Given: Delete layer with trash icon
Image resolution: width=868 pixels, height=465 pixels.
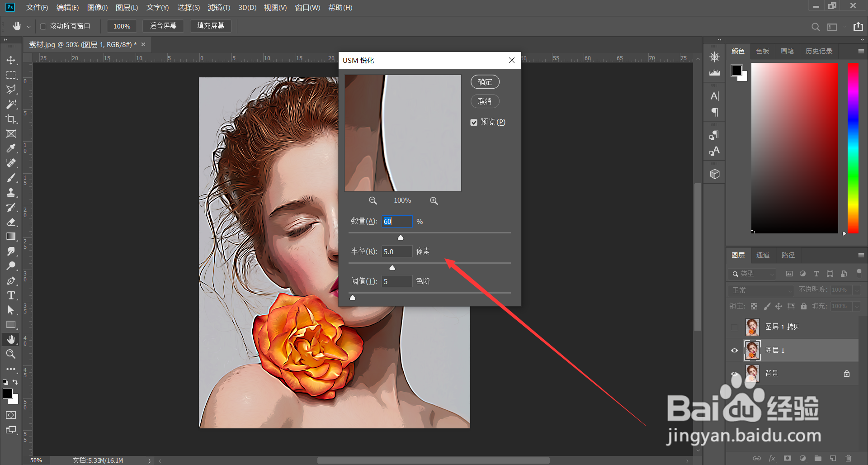Looking at the screenshot, I should pos(849,458).
